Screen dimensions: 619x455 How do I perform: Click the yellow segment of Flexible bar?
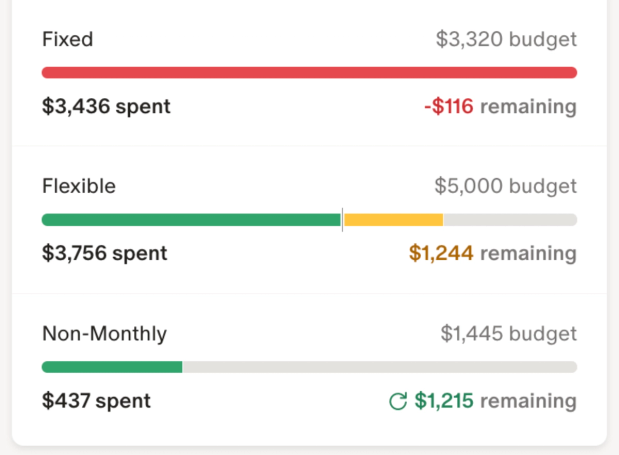coord(393,220)
